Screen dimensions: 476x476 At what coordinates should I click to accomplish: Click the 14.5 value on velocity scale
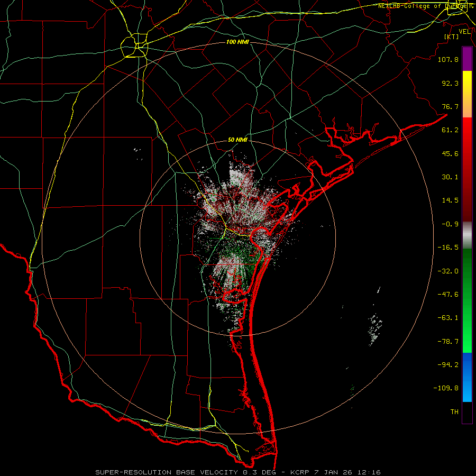[450, 200]
